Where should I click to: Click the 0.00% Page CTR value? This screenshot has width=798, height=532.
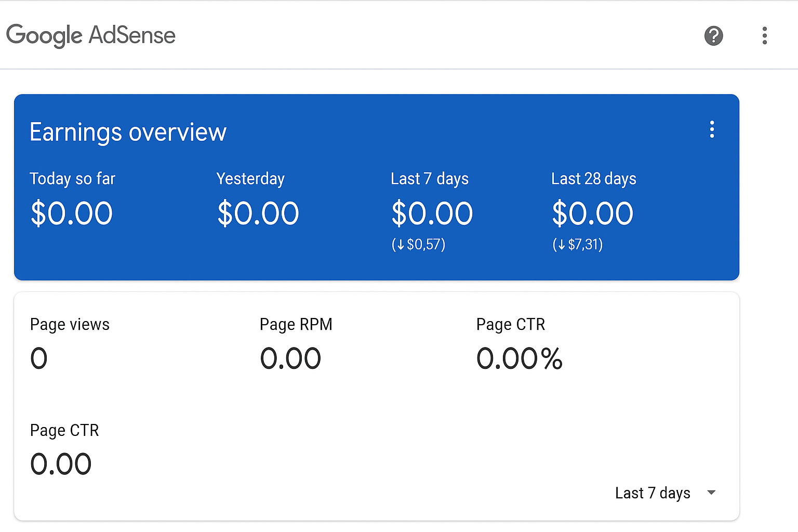tap(520, 358)
